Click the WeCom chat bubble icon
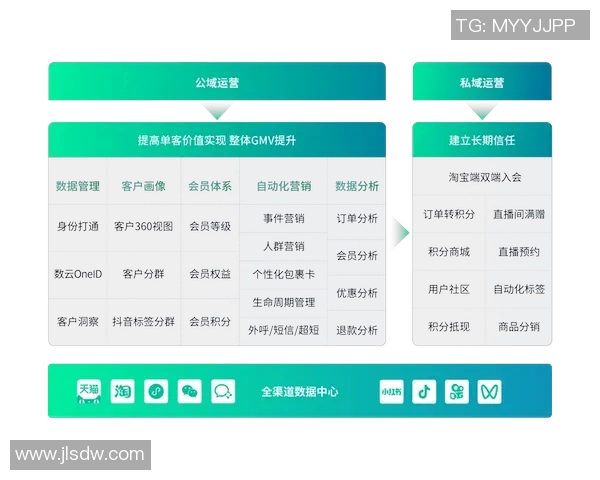The image size is (600, 480). coord(223,391)
